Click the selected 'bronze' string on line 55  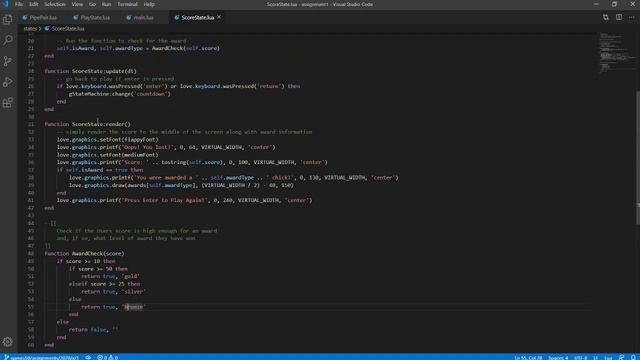[x=134, y=307]
